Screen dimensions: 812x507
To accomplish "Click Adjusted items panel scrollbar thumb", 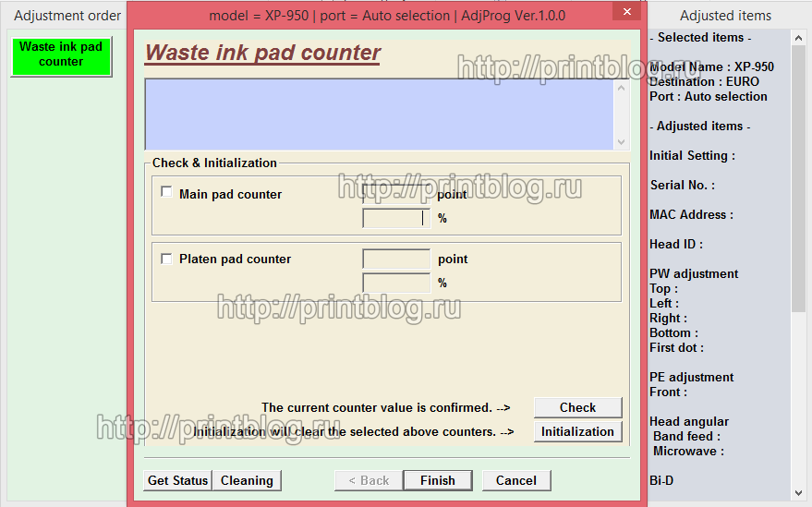I will click(798, 178).
